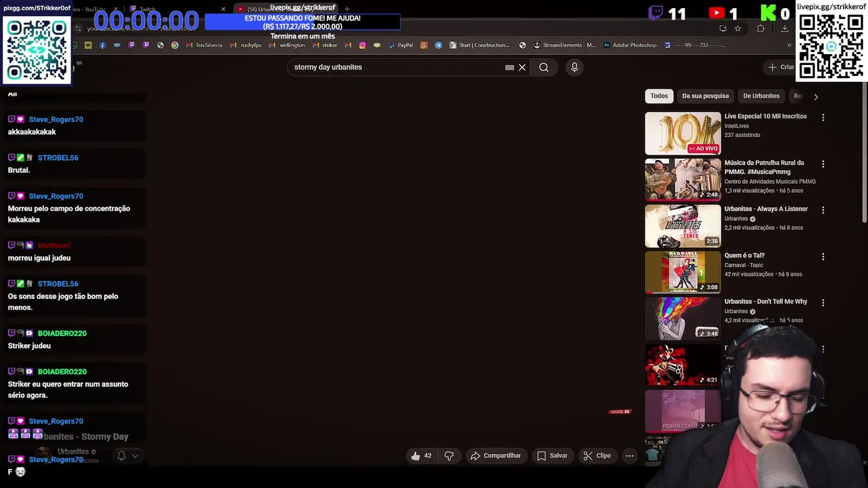Click the page scrollbar on the right edge
868x488 pixels.
click(865, 152)
